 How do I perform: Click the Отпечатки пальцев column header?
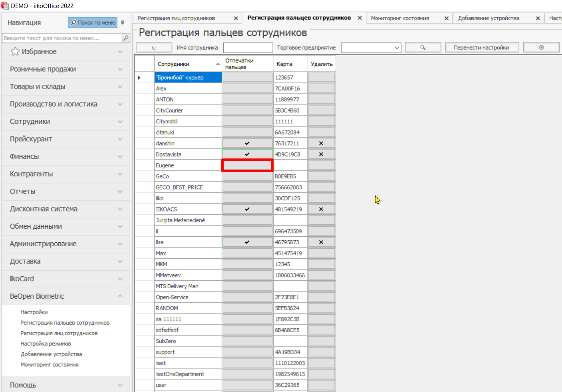point(247,64)
